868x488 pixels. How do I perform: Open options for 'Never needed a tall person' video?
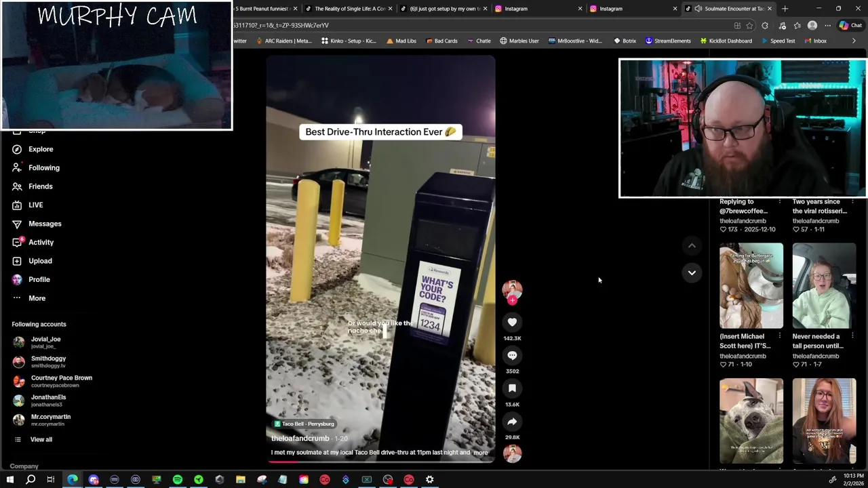852,336
